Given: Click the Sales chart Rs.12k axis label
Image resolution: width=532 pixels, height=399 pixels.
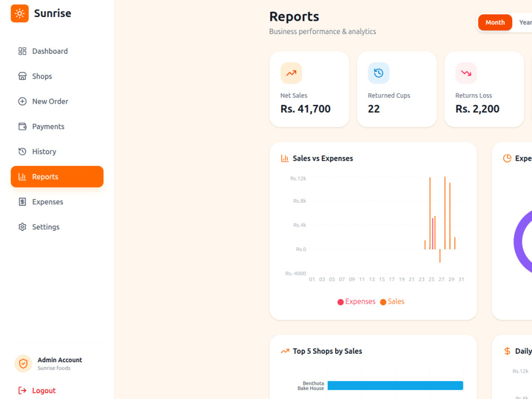Looking at the screenshot, I should 298,178.
